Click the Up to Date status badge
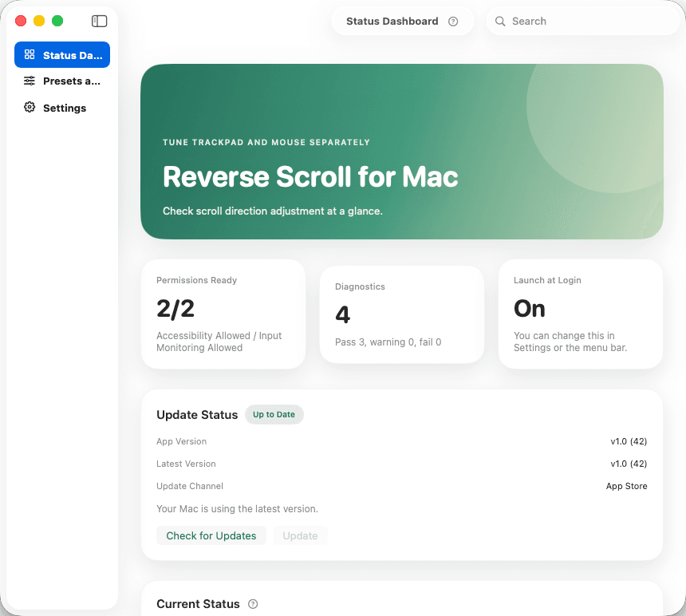This screenshot has width=686, height=616. [x=274, y=414]
